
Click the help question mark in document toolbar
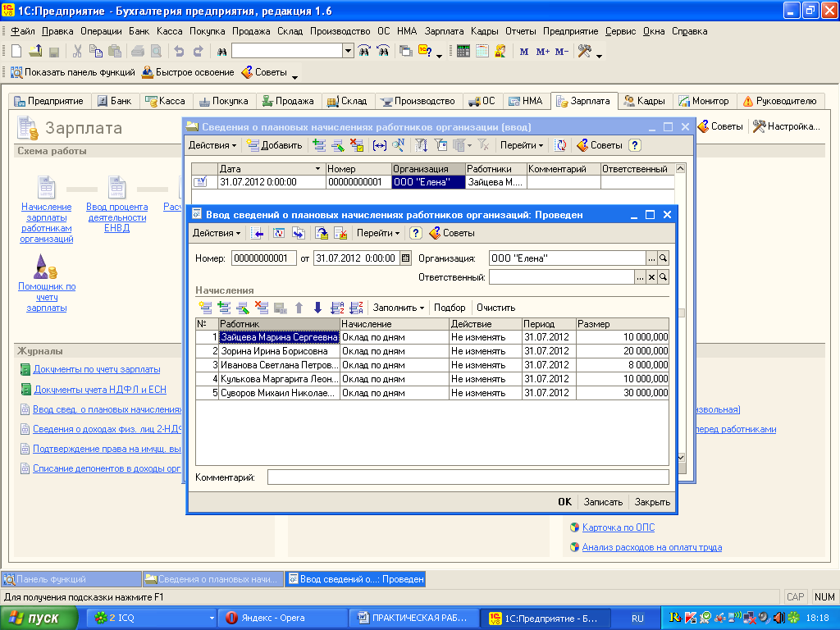pos(415,233)
